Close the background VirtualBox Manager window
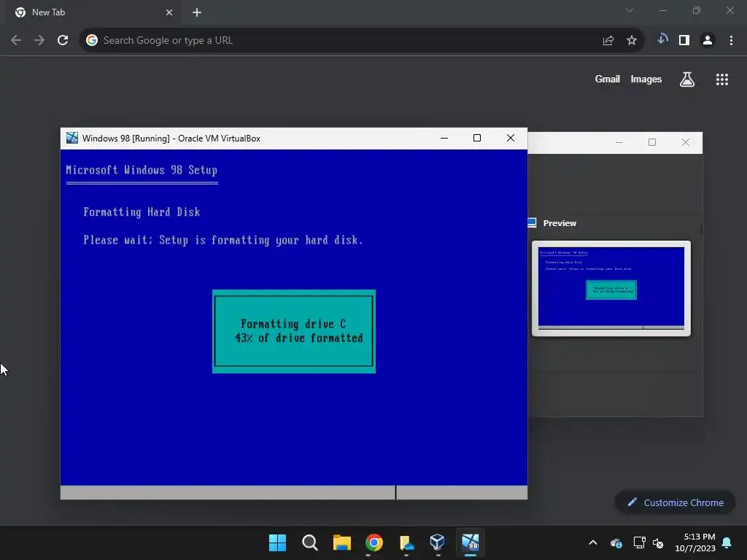The image size is (747, 560). (x=686, y=142)
